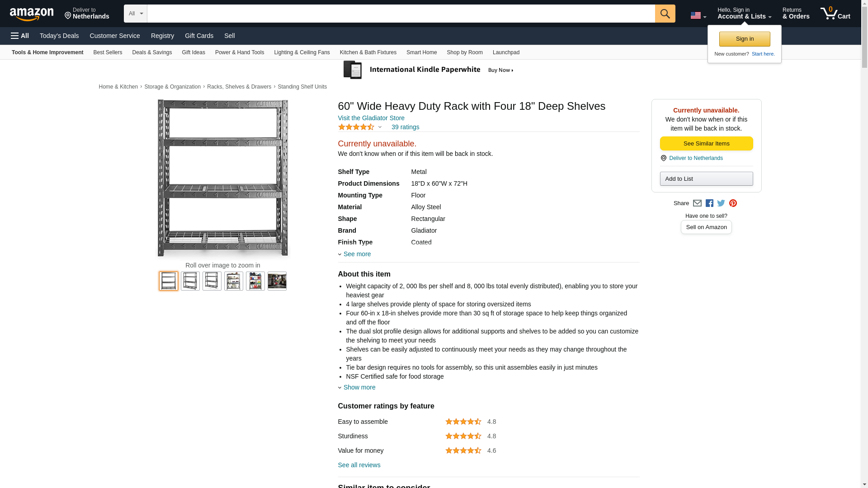
Task: Open the US flag language selector
Action: click(698, 15)
